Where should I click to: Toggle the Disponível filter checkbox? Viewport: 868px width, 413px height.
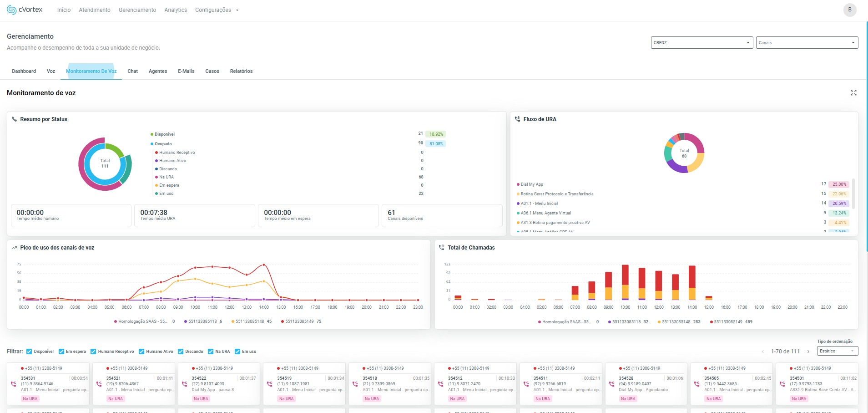[29, 352]
